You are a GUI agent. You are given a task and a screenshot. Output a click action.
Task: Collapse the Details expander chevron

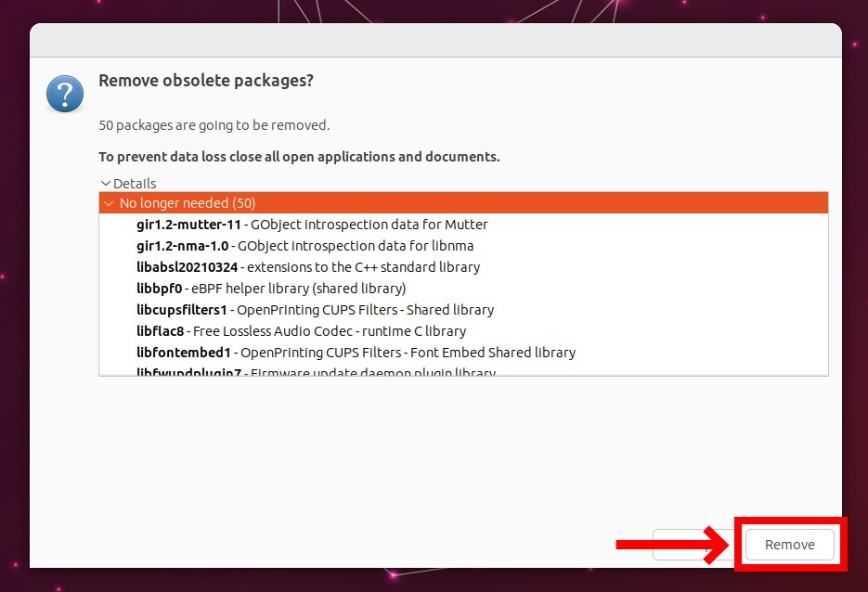tap(105, 183)
